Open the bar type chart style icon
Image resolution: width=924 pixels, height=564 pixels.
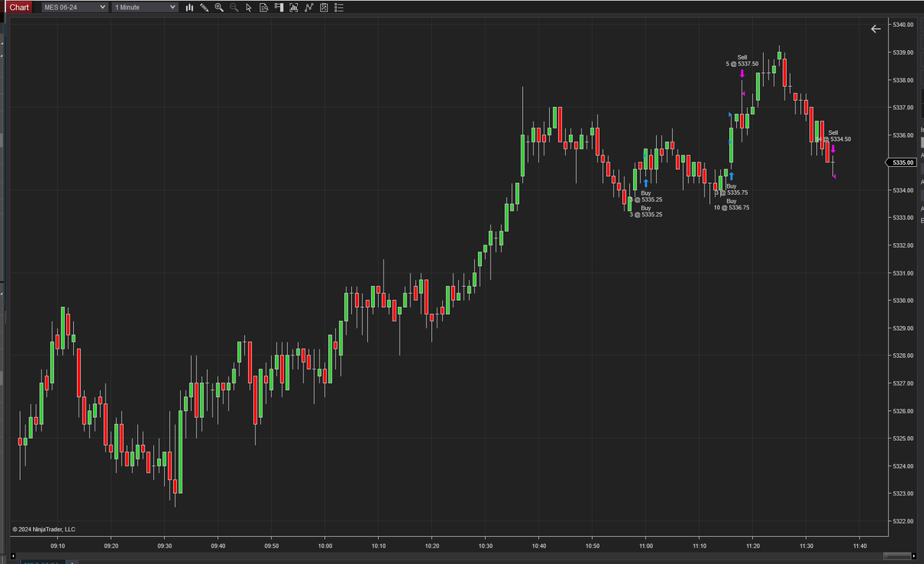[x=189, y=7]
